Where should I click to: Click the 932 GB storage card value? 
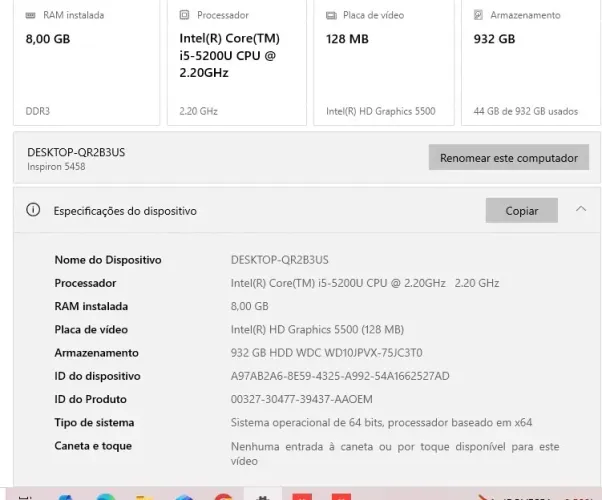click(494, 39)
